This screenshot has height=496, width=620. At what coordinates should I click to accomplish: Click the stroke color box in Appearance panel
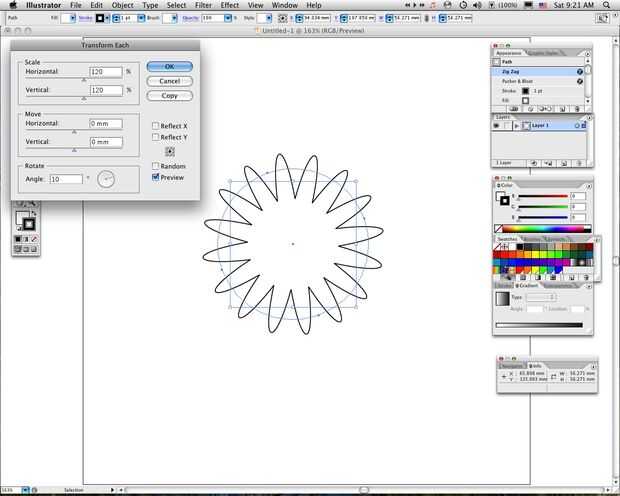click(x=525, y=91)
